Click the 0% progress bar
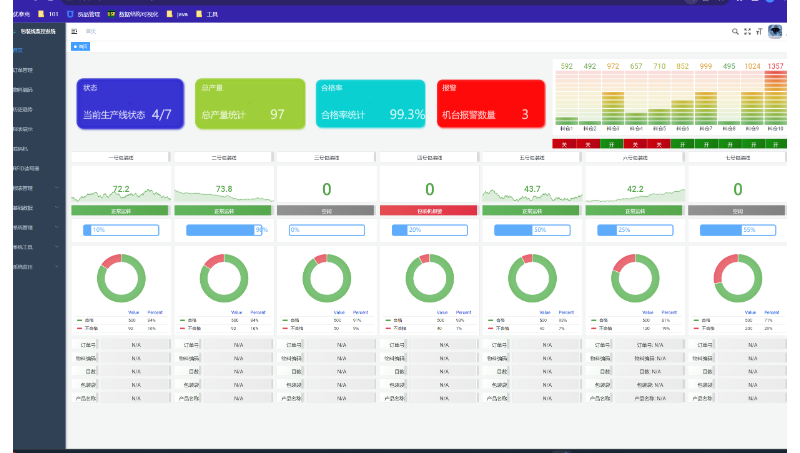This screenshot has width=800, height=453. pos(327,230)
